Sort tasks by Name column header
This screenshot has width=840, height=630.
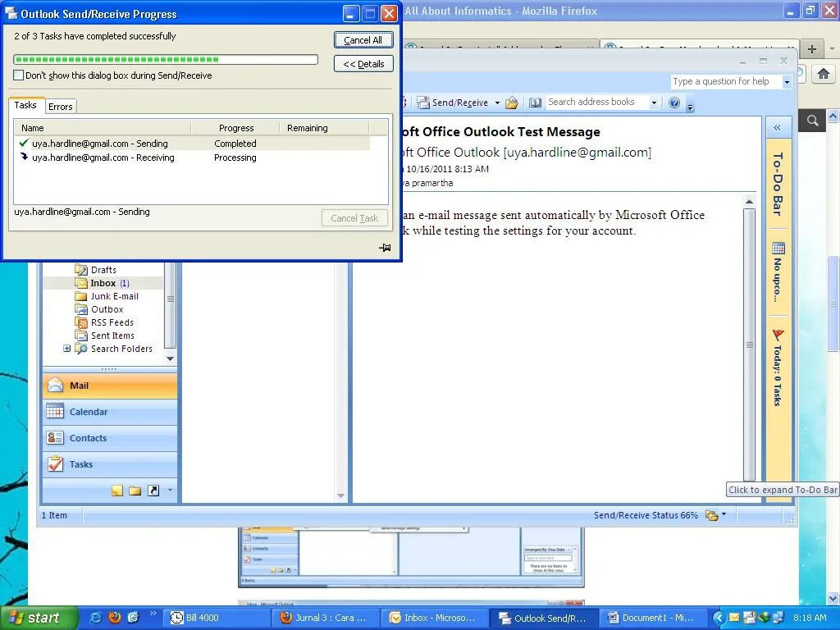pyautogui.click(x=103, y=128)
